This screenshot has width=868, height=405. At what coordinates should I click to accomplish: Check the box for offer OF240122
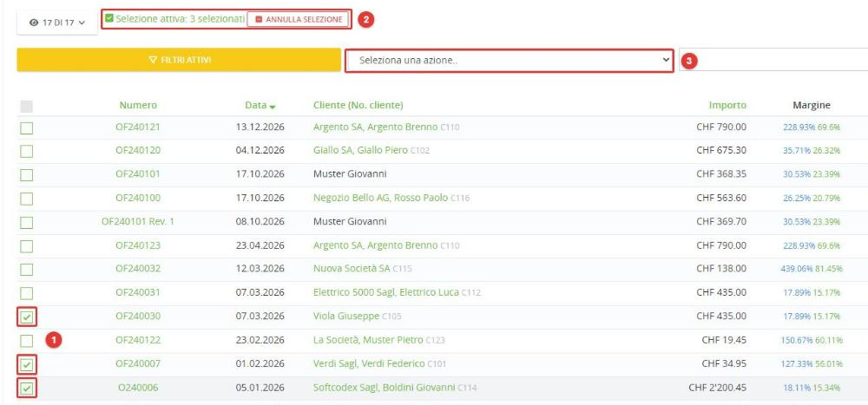pyautogui.click(x=26, y=341)
